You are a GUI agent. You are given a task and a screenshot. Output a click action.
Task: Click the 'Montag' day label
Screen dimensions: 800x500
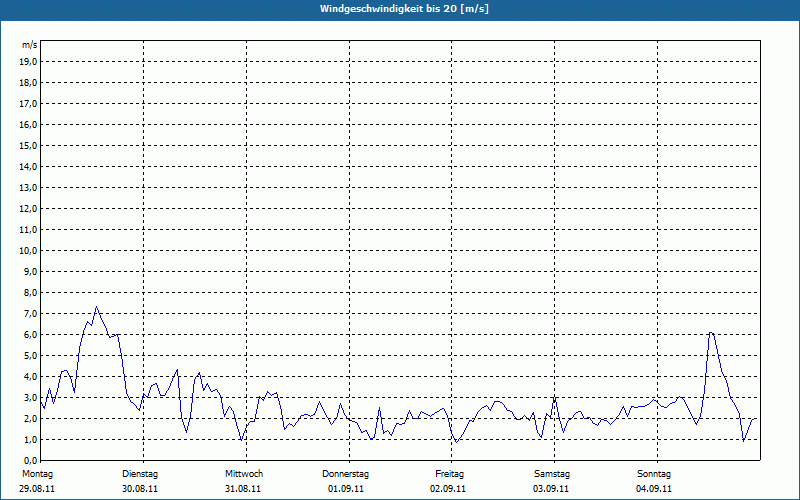(37, 474)
